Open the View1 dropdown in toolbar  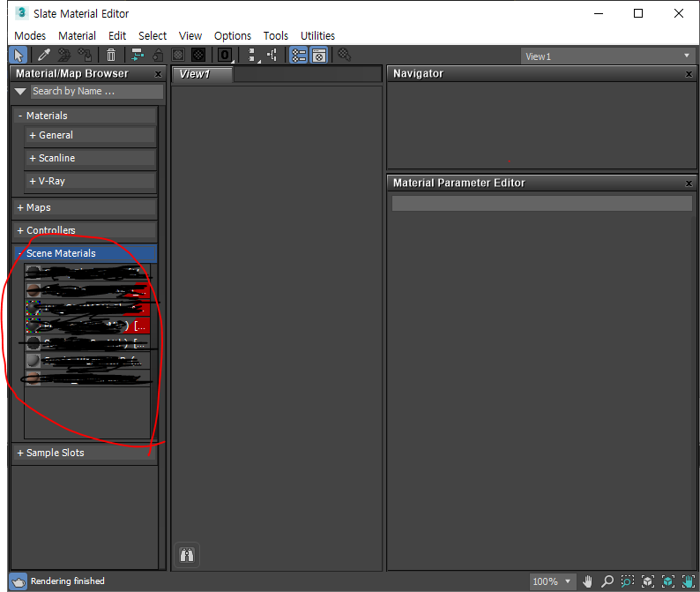click(607, 56)
